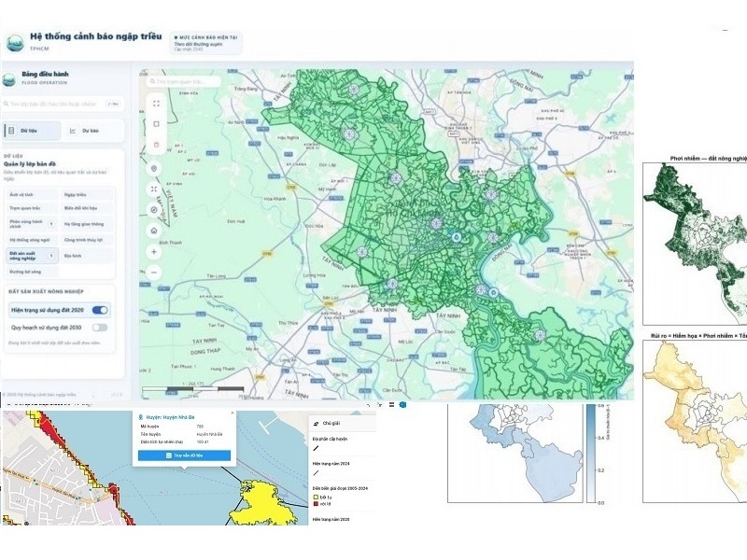Viewport: 747px width, 560px height.
Task: Click the hamburger list icon above legend
Action: coord(391,405)
